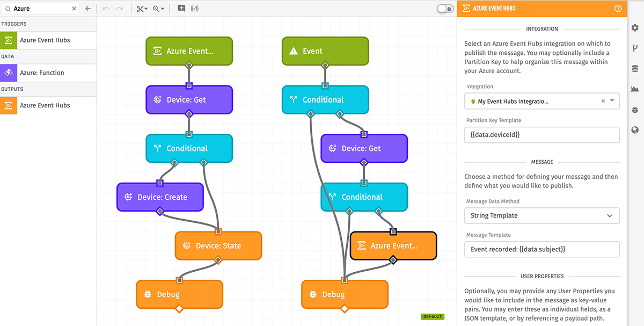Click the Partition Key Template input field
644x326 pixels.
coord(541,135)
